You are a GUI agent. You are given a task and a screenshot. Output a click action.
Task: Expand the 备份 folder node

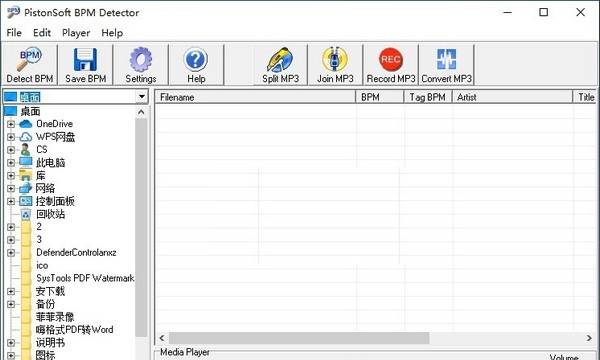(11, 304)
